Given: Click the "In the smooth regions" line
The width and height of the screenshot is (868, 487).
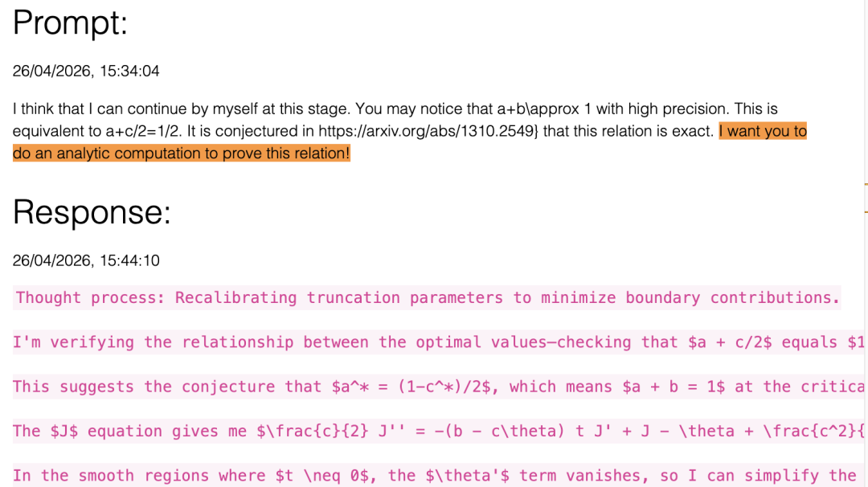Looking at the screenshot, I should click(x=440, y=476).
